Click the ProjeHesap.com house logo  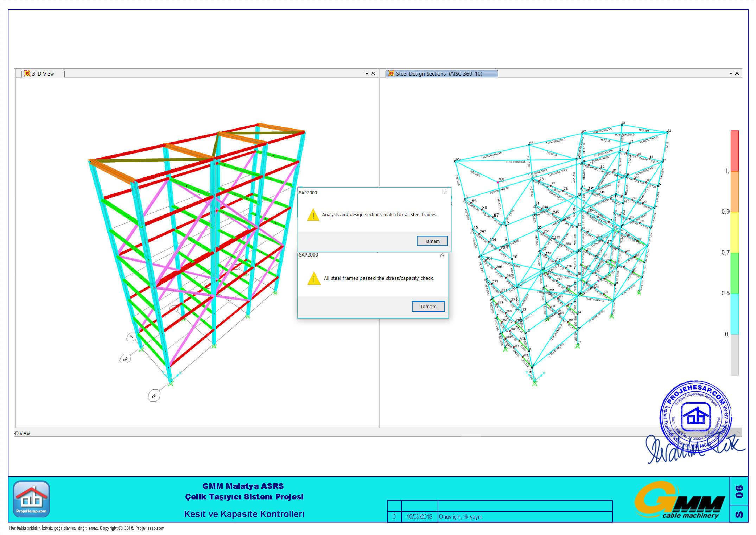[x=31, y=498]
